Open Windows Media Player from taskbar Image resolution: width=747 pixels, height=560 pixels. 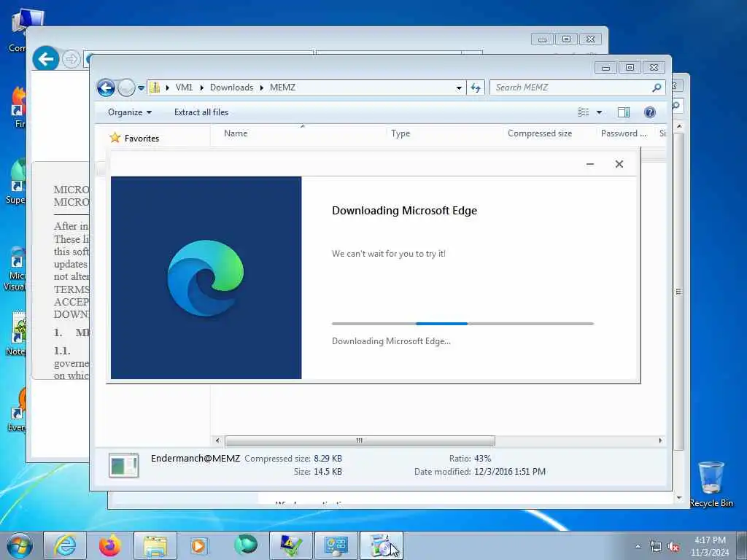200,545
